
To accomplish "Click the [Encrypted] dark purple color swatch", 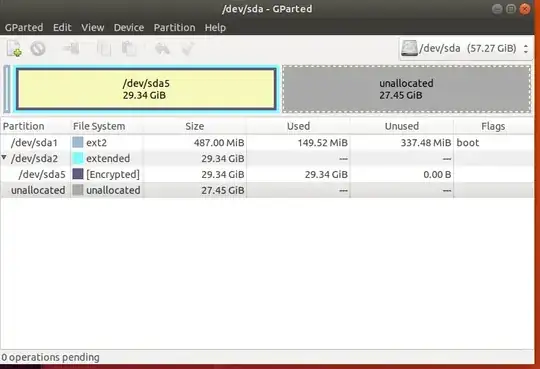I will click(78, 174).
